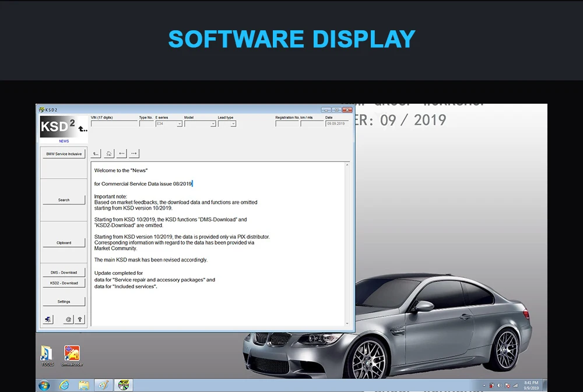The height and width of the screenshot is (392, 583).
Task: Click the 'Commercial Service Data issue 08/2019' line
Action: pos(143,183)
